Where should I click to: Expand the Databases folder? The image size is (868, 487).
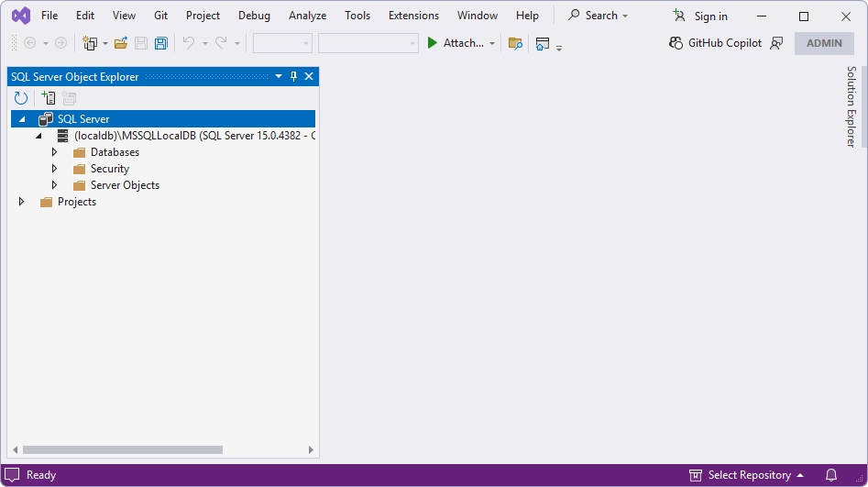54,152
